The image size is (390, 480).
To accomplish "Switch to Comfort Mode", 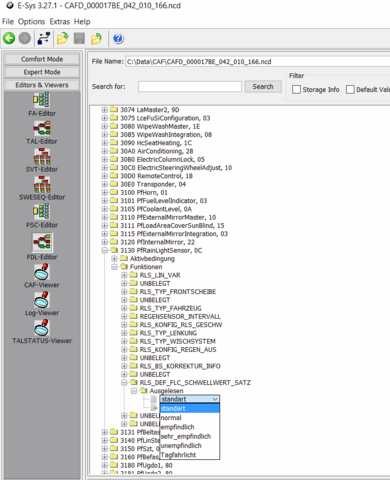I will point(42,59).
